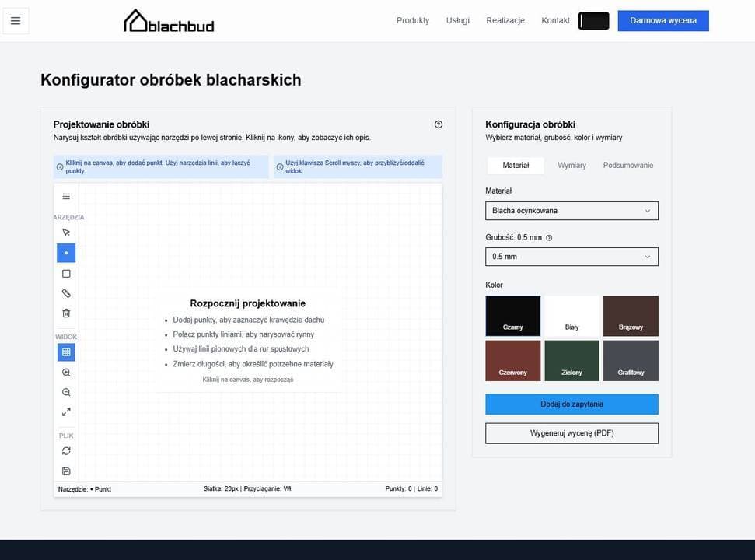The image size is (755, 560).
Task: Switch to the Wymiary tab
Action: 571,165
